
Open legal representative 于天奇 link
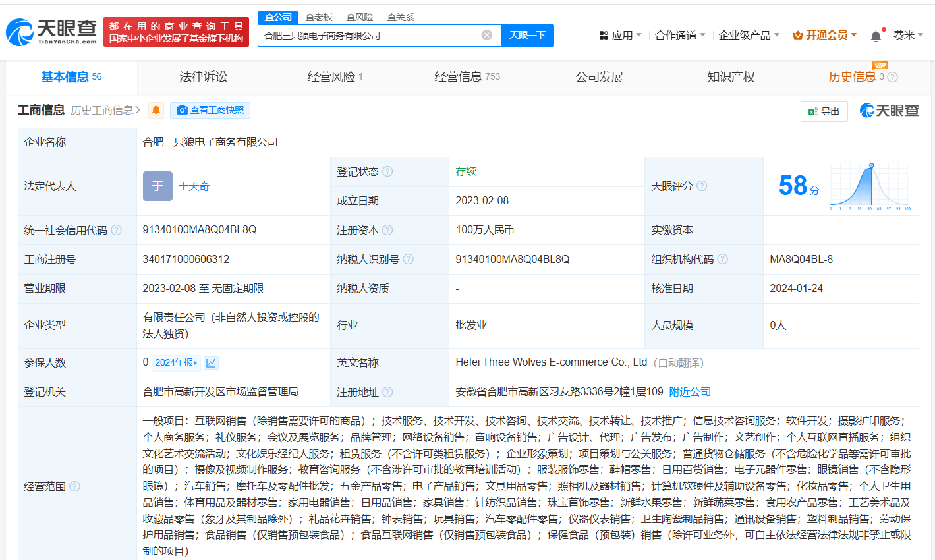[x=194, y=186]
